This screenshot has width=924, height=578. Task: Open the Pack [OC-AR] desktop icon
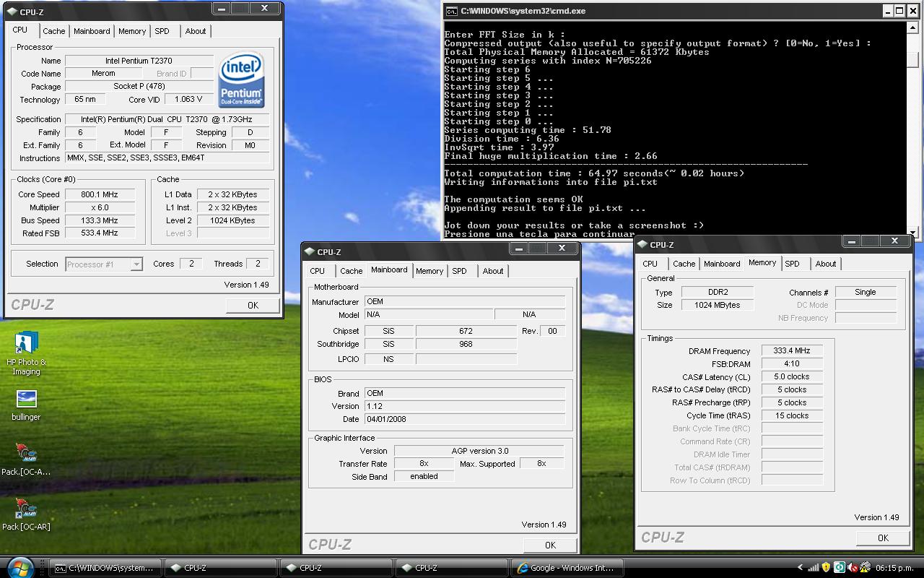26,514
